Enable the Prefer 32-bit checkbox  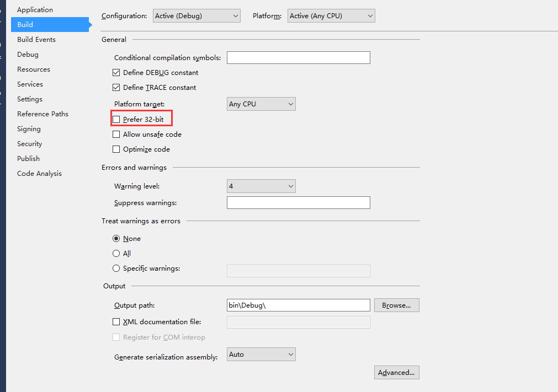[116, 120]
